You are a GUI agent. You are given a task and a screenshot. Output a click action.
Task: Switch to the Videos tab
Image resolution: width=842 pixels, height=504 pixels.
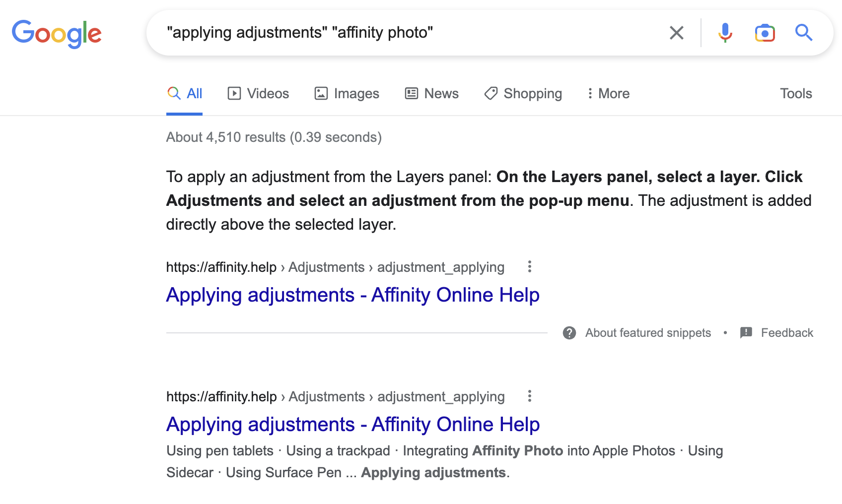tap(258, 94)
